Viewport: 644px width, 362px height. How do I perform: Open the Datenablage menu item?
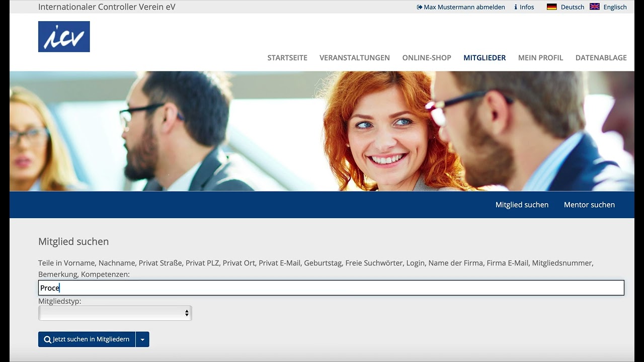601,58
